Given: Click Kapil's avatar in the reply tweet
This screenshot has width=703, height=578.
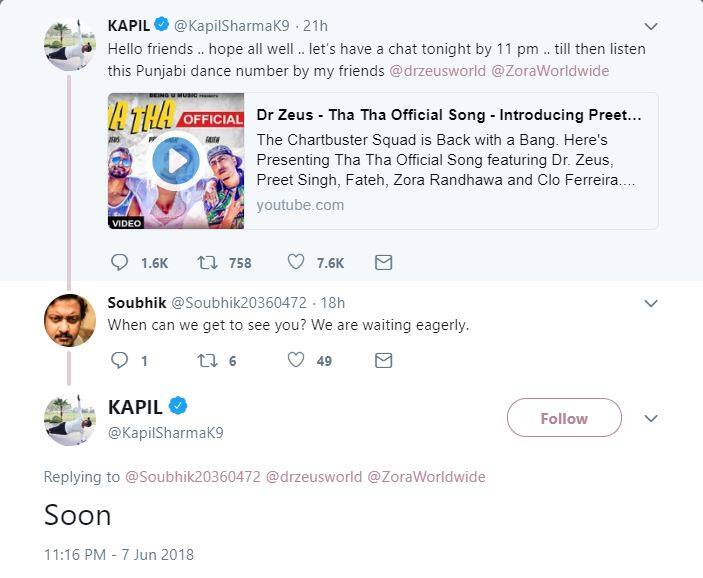Looking at the screenshot, I should click(69, 419).
